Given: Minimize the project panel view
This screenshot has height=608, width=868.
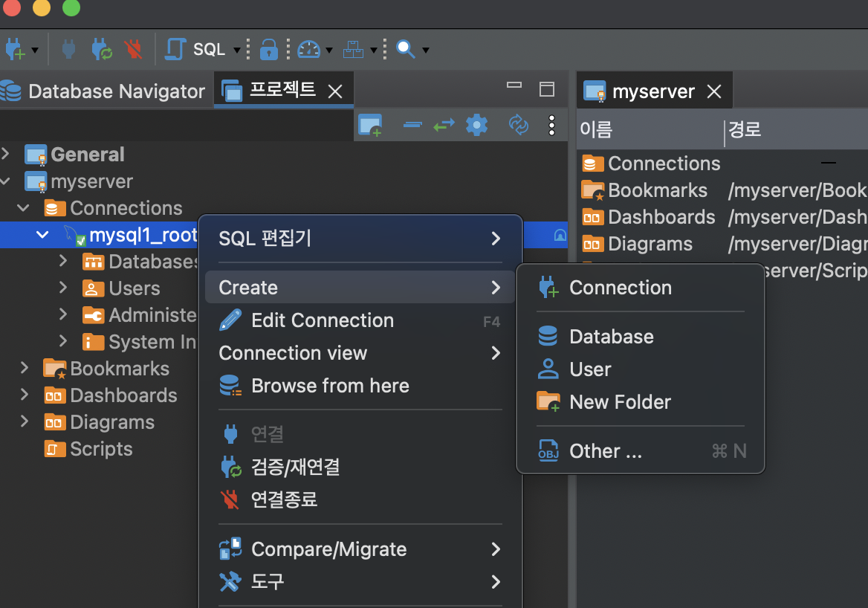Looking at the screenshot, I should pyautogui.click(x=514, y=85).
